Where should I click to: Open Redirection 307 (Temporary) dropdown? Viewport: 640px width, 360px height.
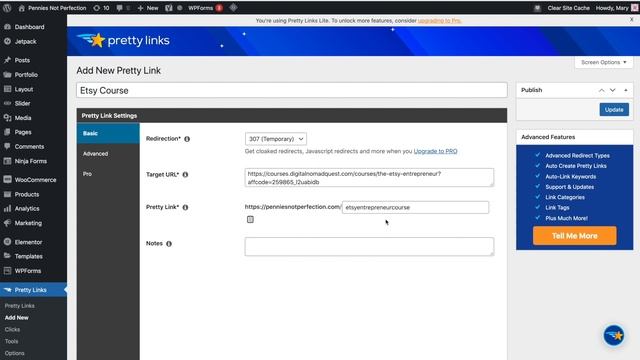[276, 139]
